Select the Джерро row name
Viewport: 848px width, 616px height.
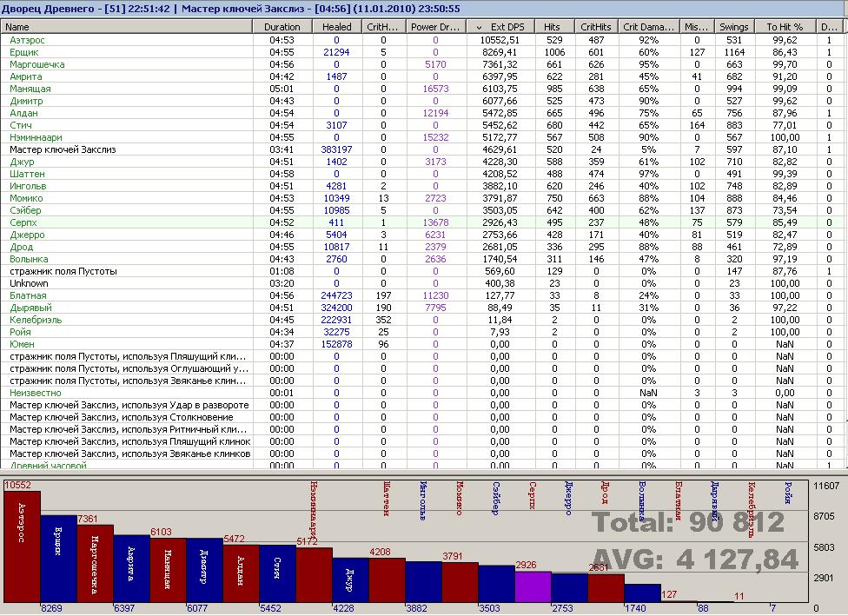coord(27,235)
